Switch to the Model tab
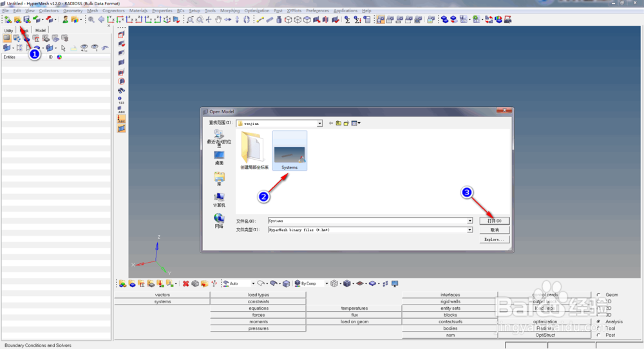This screenshot has height=349, width=644. click(x=40, y=30)
